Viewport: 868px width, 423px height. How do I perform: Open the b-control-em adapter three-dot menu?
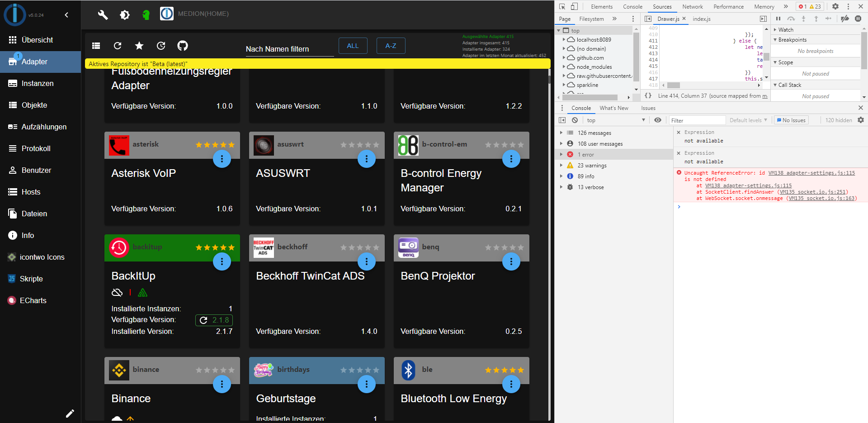511,159
